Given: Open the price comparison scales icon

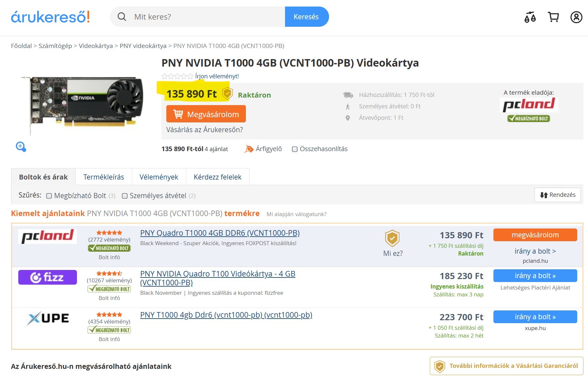Looking at the screenshot, I should pos(530,17).
